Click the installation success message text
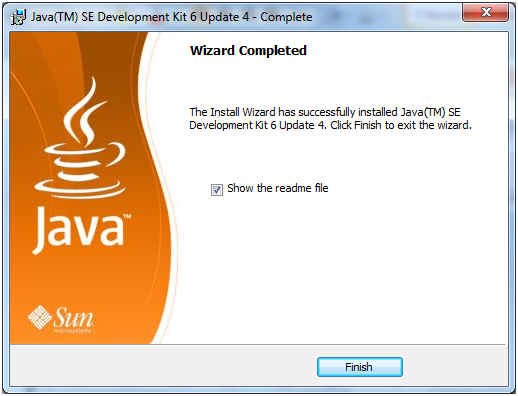518x396 pixels. click(330, 118)
